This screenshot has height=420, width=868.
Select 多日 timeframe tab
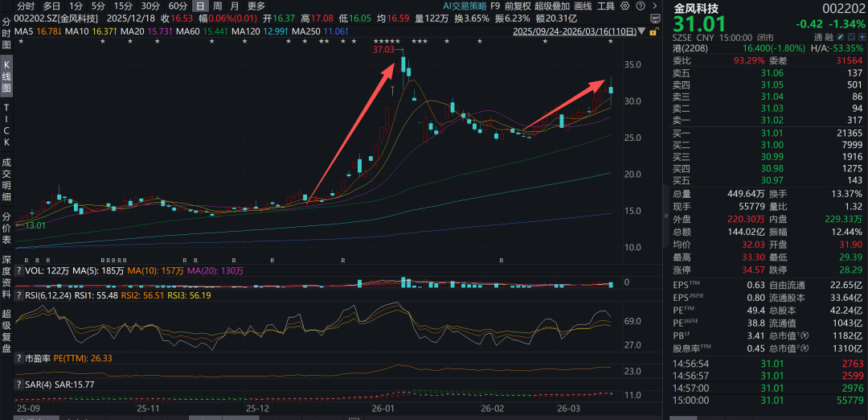(x=51, y=6)
